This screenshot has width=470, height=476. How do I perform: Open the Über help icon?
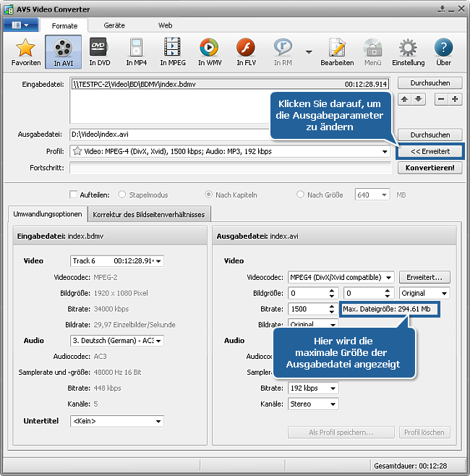point(443,52)
